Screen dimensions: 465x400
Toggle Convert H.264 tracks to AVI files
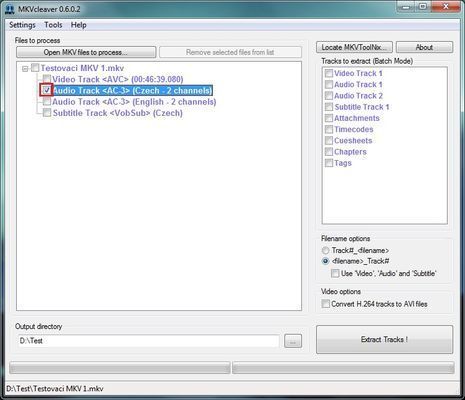click(x=325, y=304)
